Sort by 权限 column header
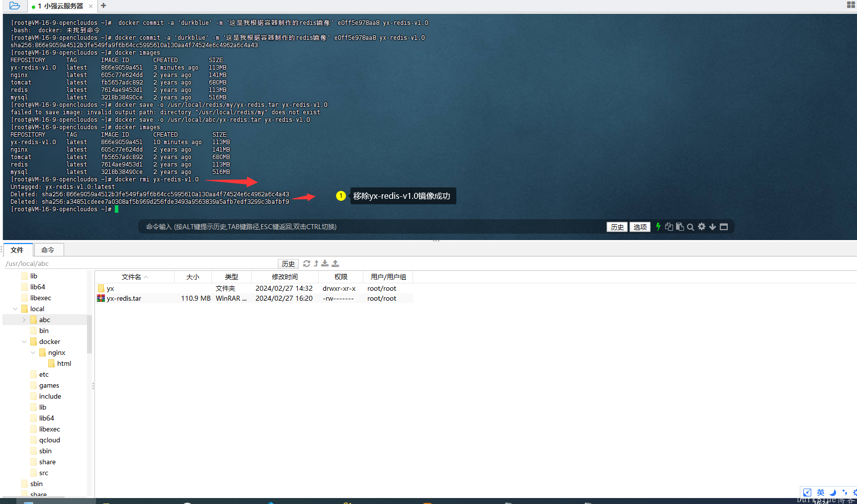The width and height of the screenshot is (857, 504). pyautogui.click(x=341, y=277)
